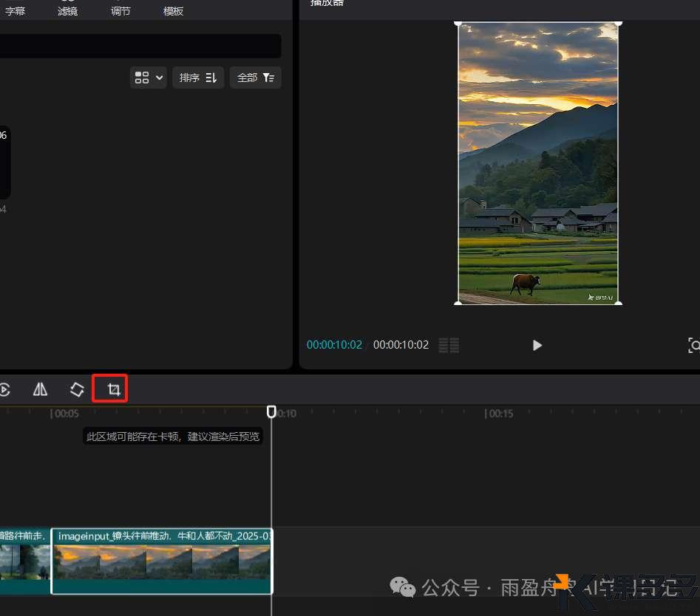Open the 全部 filter dropdown
This screenshot has height=616, width=700.
[x=255, y=78]
